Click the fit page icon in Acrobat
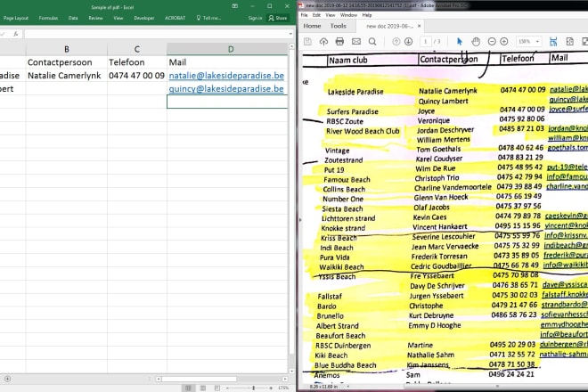Screen dimensions: 588x392 [x=569, y=41]
